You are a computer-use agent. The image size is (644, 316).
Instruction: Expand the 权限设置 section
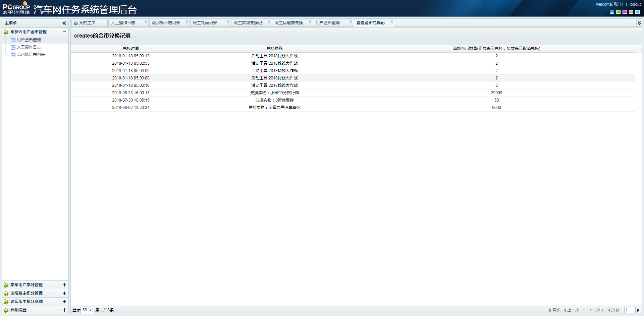click(64, 310)
